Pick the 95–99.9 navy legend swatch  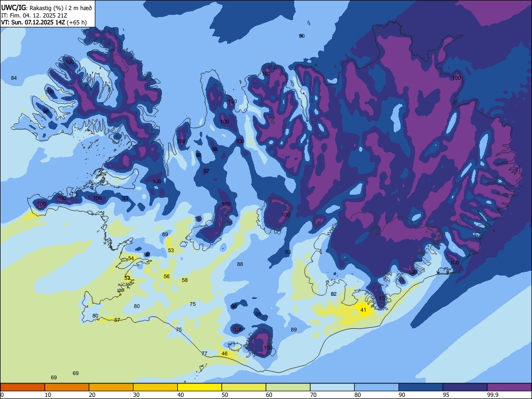point(465,387)
